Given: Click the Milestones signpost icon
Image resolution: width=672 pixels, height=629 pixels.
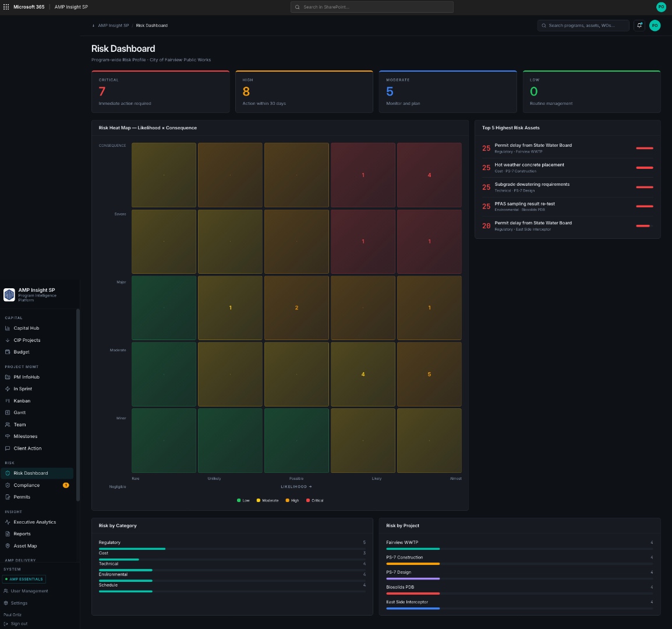Looking at the screenshot, I should (8, 436).
